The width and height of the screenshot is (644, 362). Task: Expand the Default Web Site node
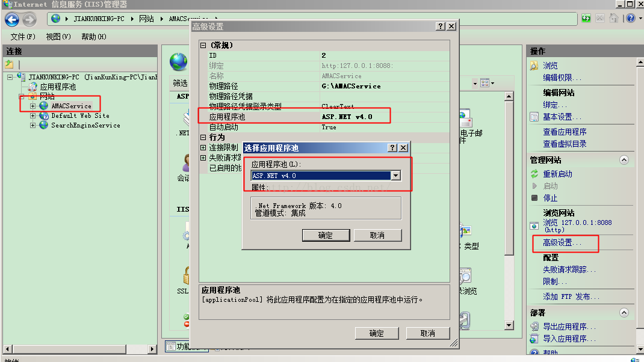tap(33, 115)
